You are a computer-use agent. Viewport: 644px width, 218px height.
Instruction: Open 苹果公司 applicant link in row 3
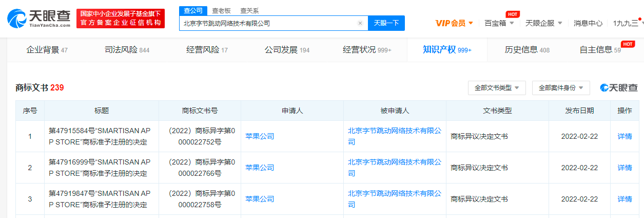(260, 199)
